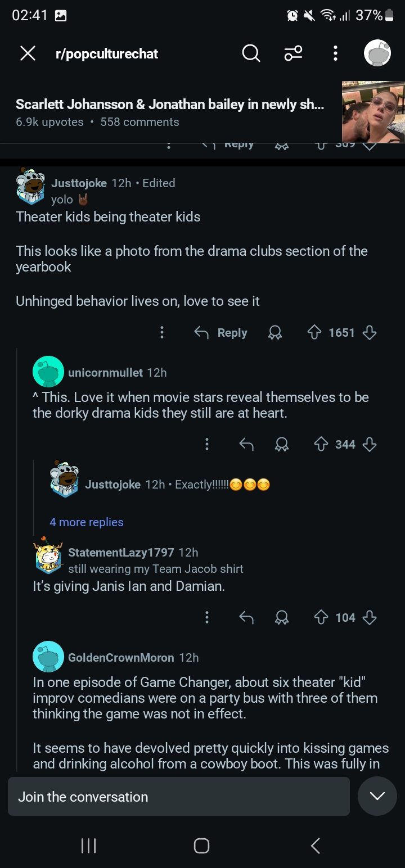The width and height of the screenshot is (405, 868).
Task: Tap the Android back navigation button
Action: pyautogui.click(x=316, y=846)
